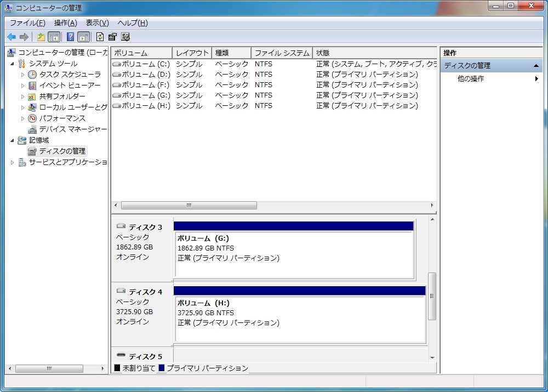
Task: Open the 操作(A) menu
Action: tap(65, 23)
